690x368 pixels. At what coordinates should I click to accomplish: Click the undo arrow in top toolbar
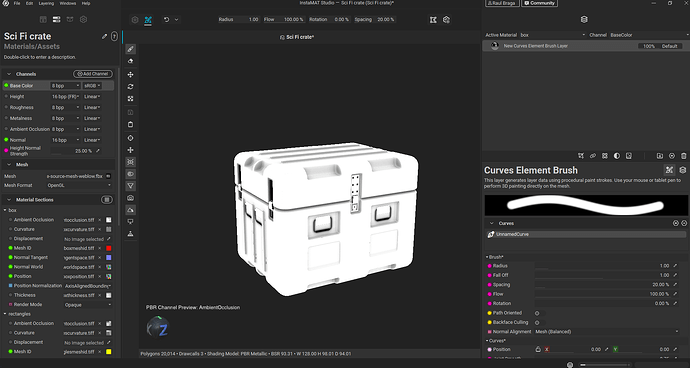166,20
